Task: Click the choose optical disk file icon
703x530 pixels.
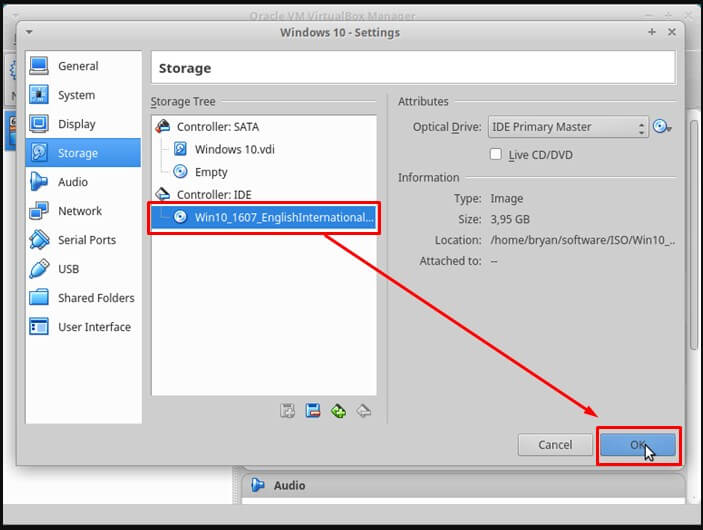Action: (662, 127)
